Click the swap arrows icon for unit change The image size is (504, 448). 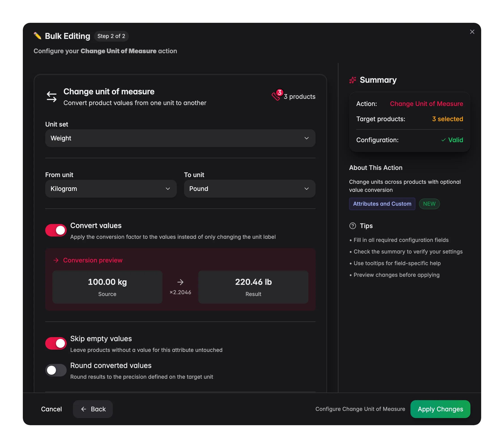[x=51, y=97]
